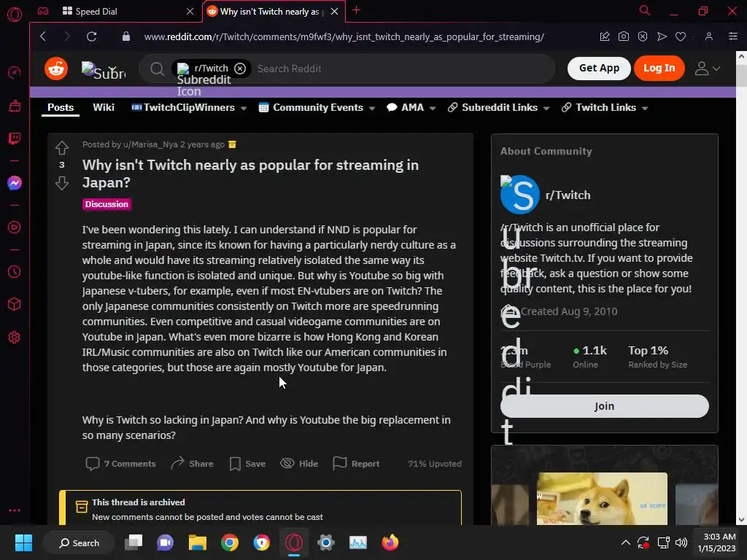Image resolution: width=747 pixels, height=560 pixels.
Task: Hide this post
Action: tap(299, 463)
